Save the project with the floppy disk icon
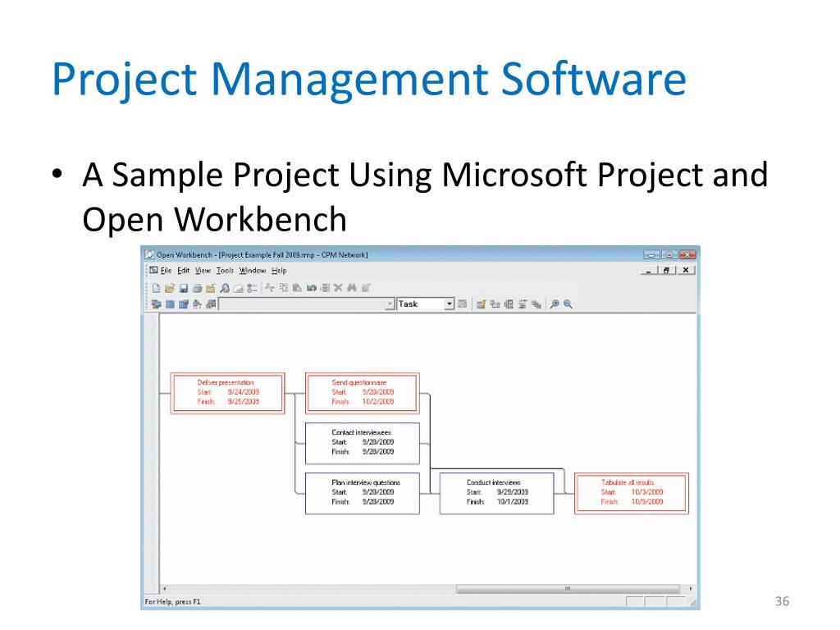840x630 pixels. (x=183, y=288)
